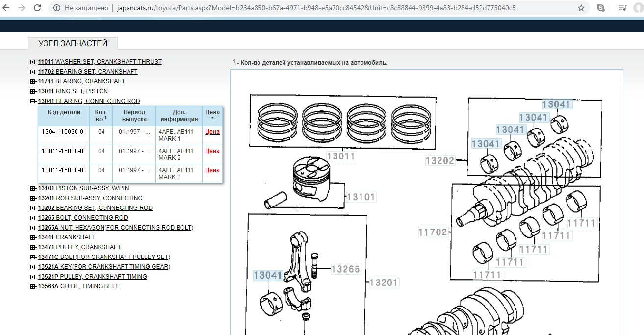Expand 13471 PULLEY, CRANKSHAFT node
Screen dimensions: 644x335
(x=33, y=247)
